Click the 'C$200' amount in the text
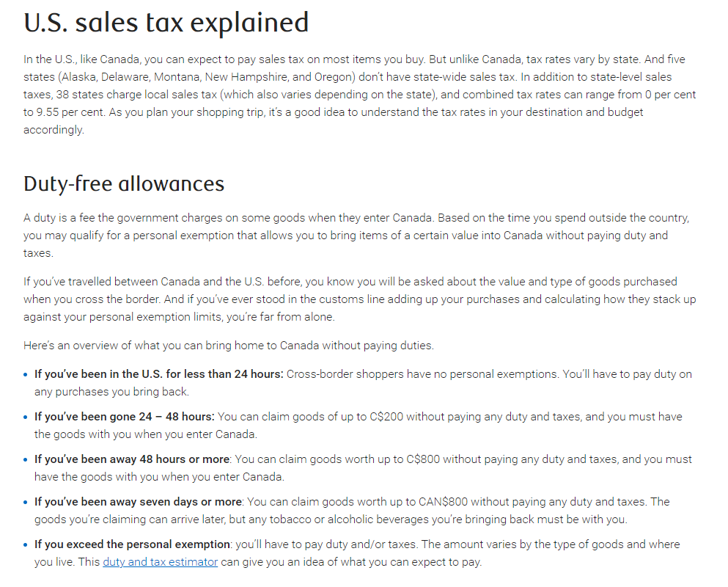 [386, 417]
